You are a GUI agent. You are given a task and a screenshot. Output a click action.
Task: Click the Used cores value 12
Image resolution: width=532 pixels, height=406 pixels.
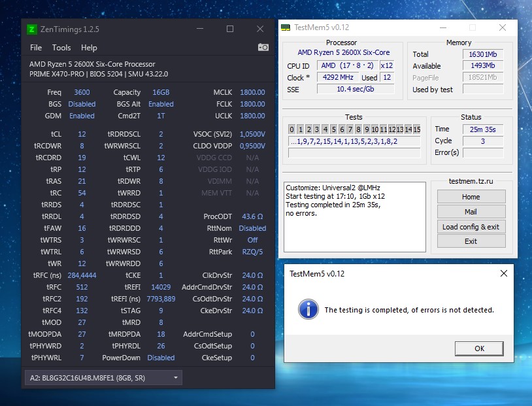coord(387,77)
